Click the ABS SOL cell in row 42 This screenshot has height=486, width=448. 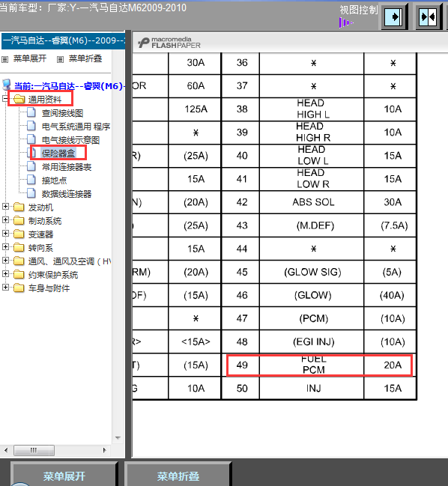coord(312,202)
